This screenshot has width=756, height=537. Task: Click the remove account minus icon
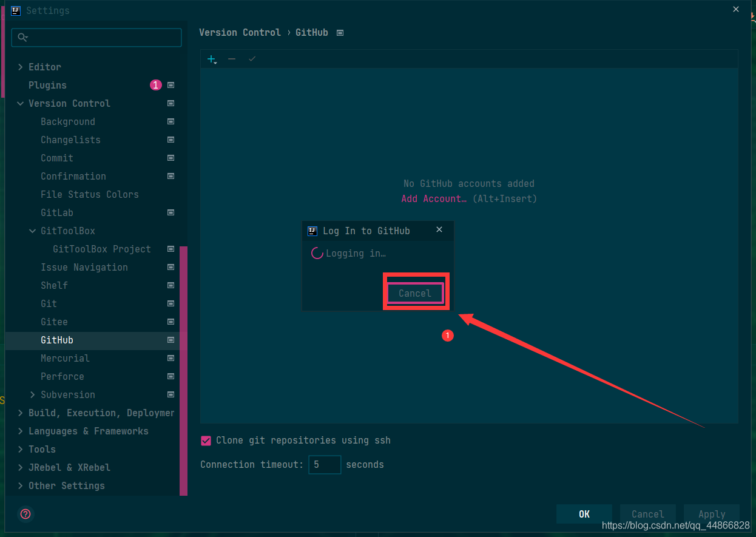point(232,59)
